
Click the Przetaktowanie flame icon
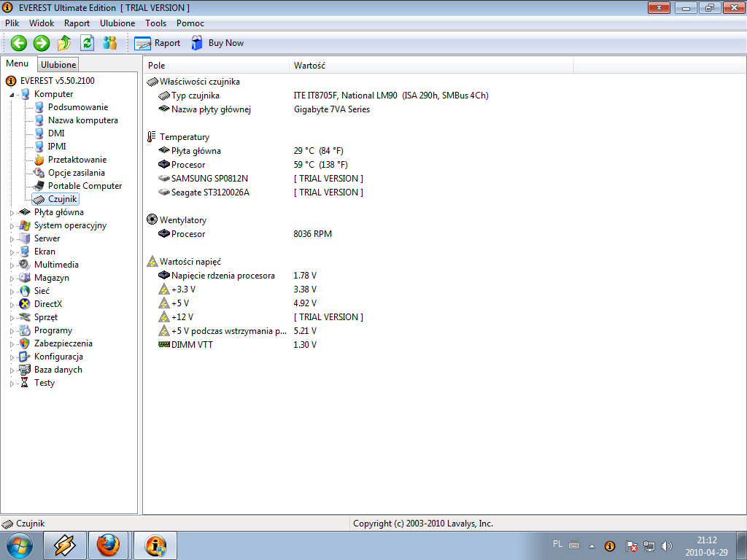click(x=39, y=160)
